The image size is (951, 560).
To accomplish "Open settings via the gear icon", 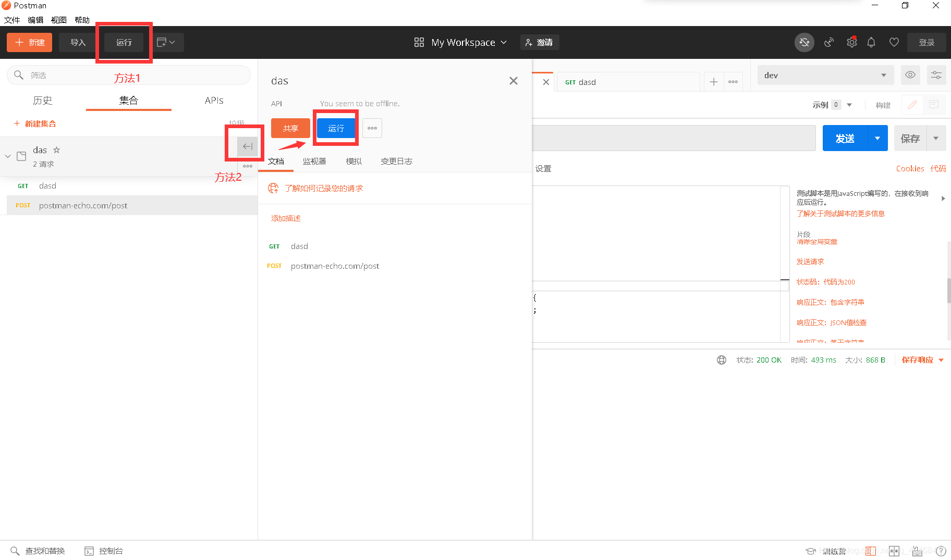I will click(x=852, y=42).
